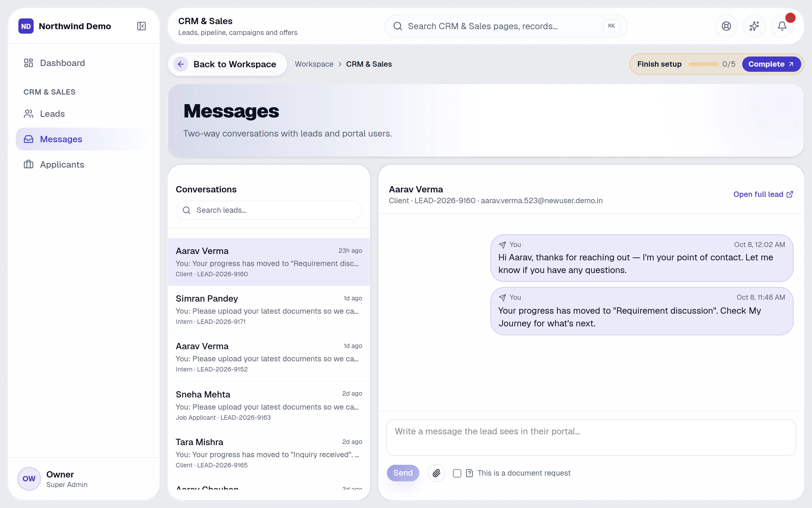812x508 pixels.
Task: Open the help lifebuoy icon
Action: 726,26
